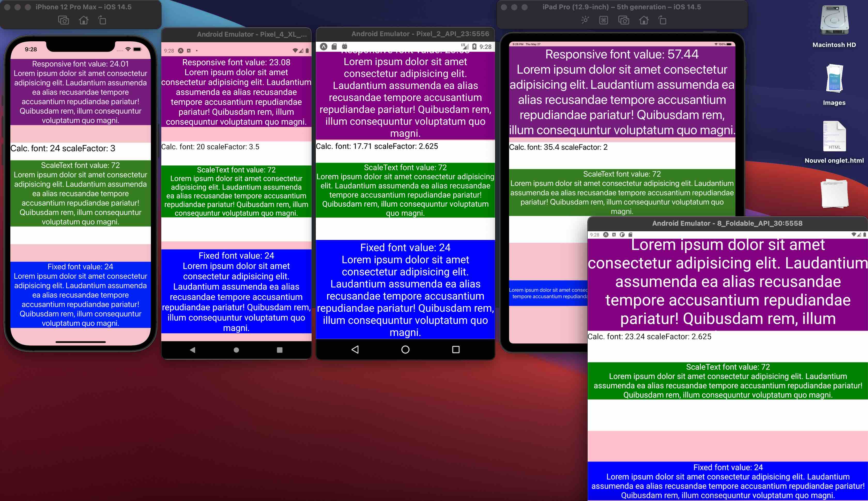This screenshot has width=868, height=501.
Task: Click the 8_Foldable_API_30 emulator title bar
Action: (x=727, y=223)
